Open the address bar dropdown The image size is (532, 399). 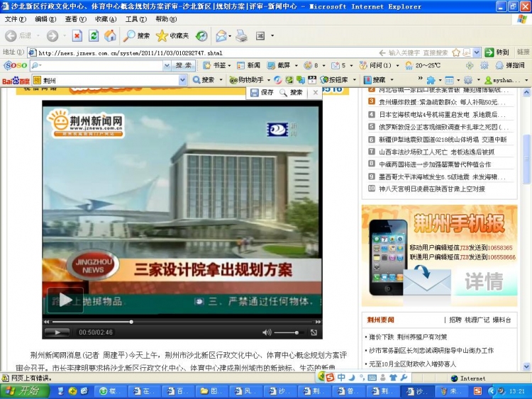click(x=477, y=52)
